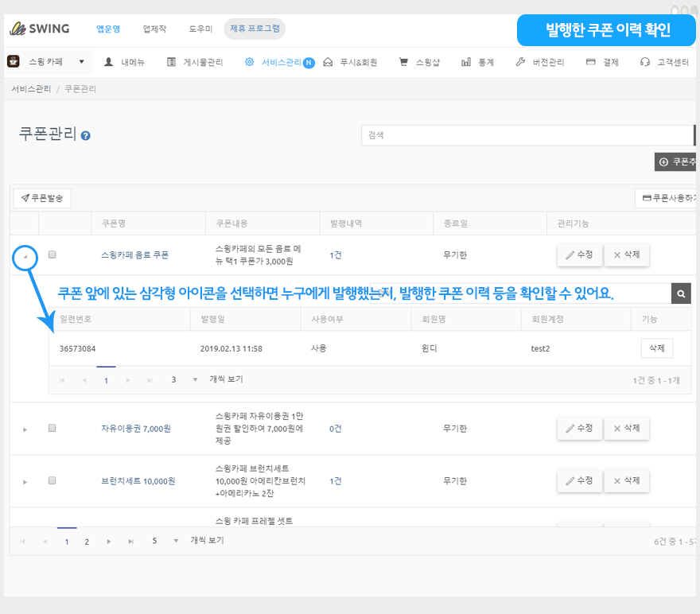Tick the 자유이용권 7,000원 checkbox
Screen dimensions: 700x614
point(52,428)
